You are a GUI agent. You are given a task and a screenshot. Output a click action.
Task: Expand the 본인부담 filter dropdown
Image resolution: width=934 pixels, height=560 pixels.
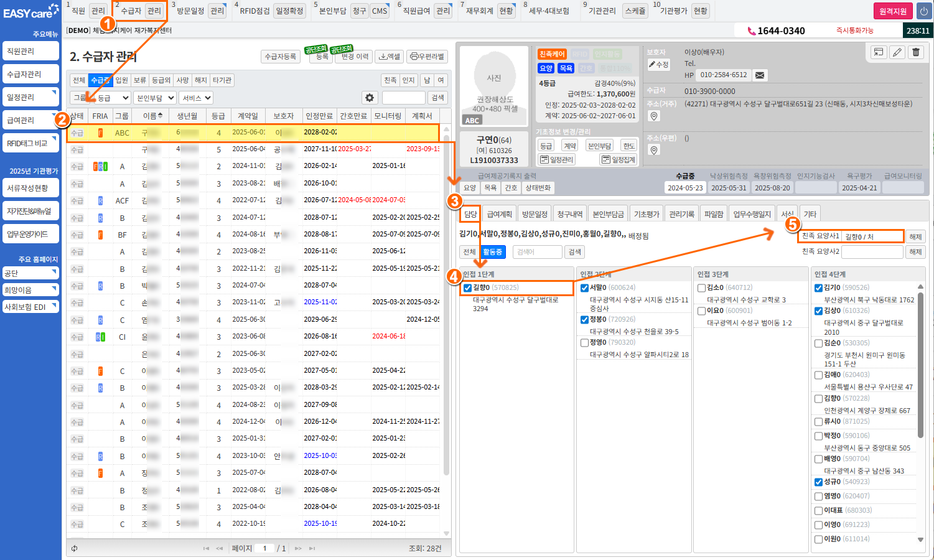coord(155,98)
